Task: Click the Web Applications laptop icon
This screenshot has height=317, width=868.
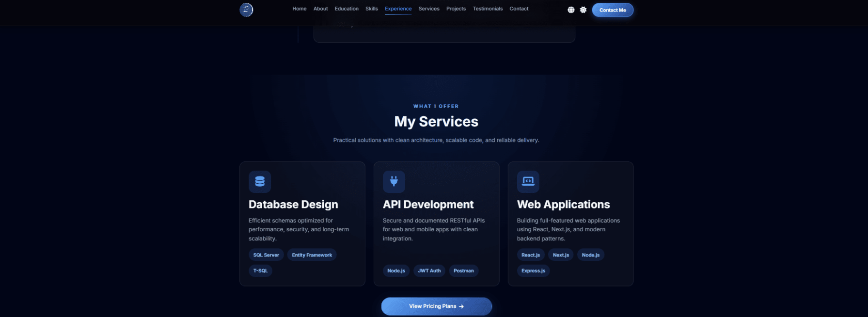Action: pyautogui.click(x=528, y=182)
